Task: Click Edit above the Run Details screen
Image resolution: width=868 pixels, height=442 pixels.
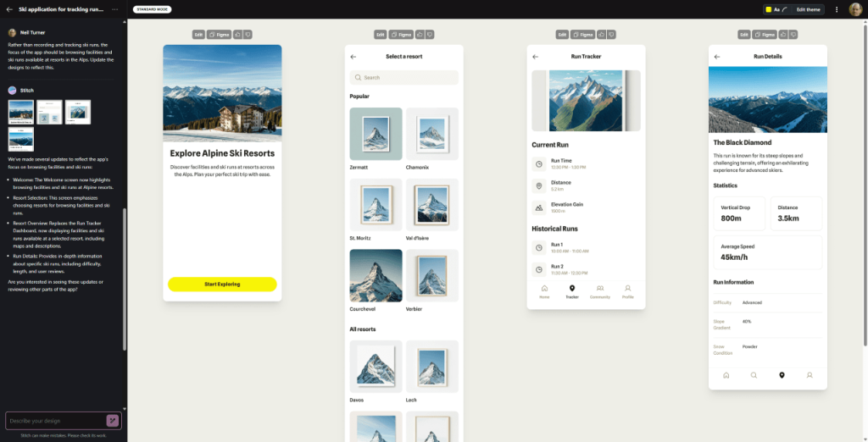Action: pos(743,35)
